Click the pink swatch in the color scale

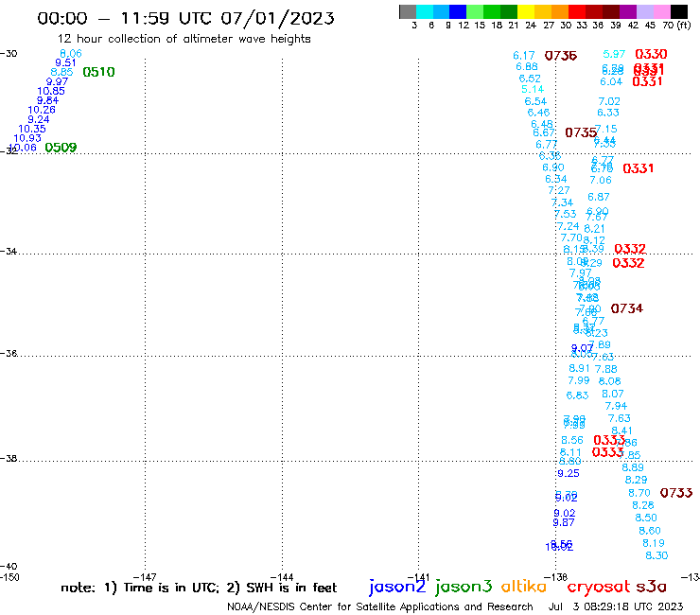point(661,11)
